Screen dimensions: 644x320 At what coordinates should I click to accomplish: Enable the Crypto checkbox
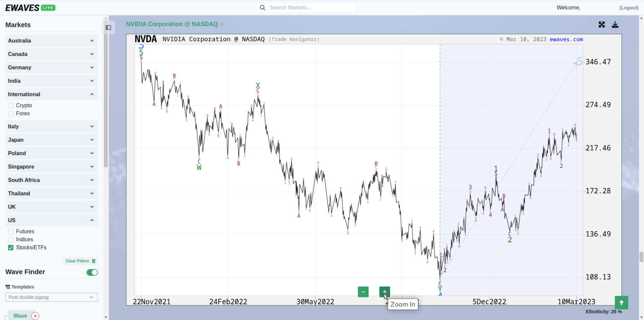(11, 106)
